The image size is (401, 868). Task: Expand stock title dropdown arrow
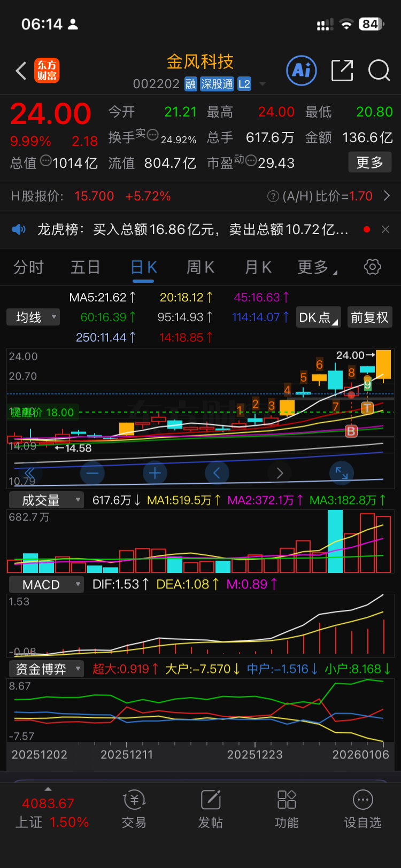pos(262,84)
